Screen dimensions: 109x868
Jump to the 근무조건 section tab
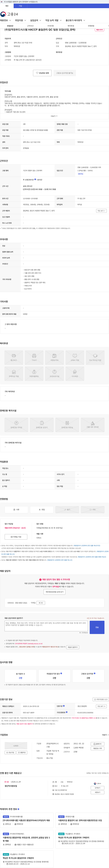pos(30,26)
